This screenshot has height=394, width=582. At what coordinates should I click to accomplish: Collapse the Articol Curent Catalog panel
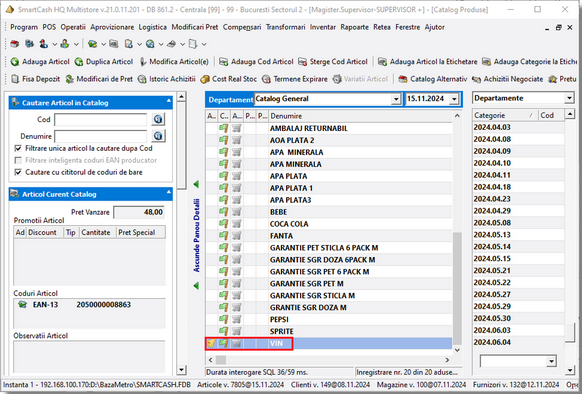click(169, 192)
